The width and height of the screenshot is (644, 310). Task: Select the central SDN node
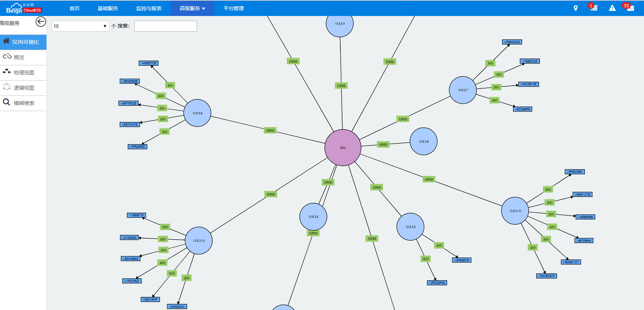[x=343, y=148]
